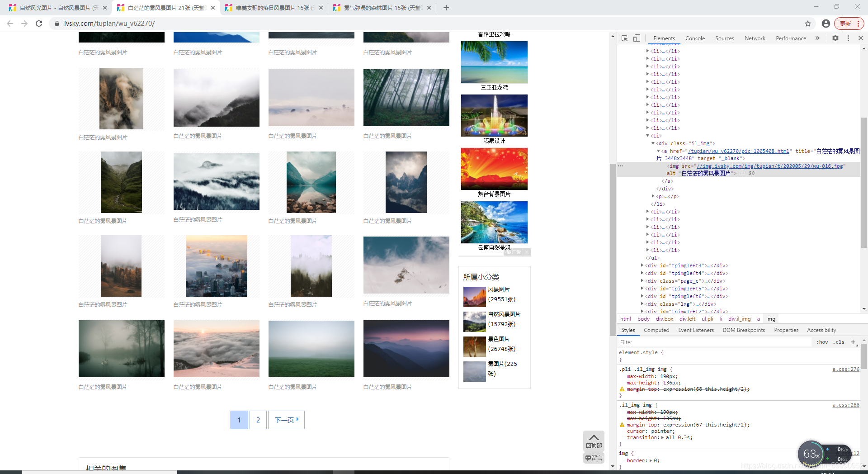
Task: Open the Chrome profile icon
Action: coord(826,24)
